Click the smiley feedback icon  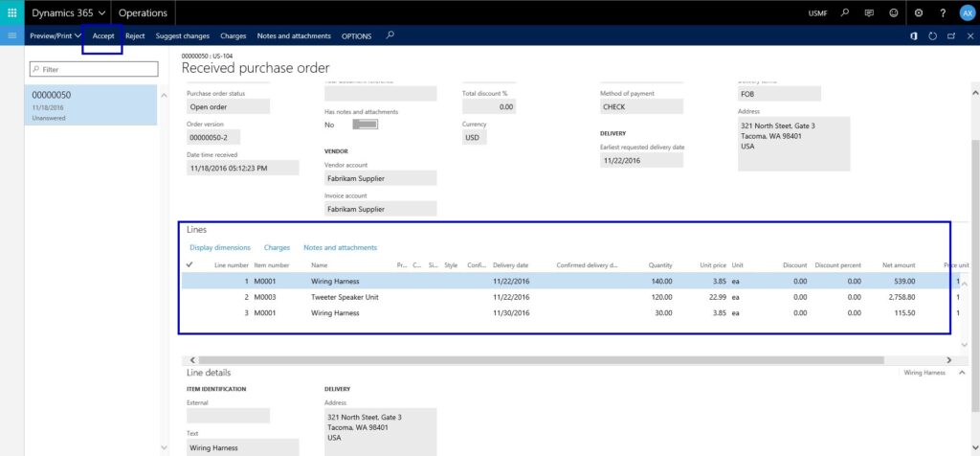(x=894, y=12)
